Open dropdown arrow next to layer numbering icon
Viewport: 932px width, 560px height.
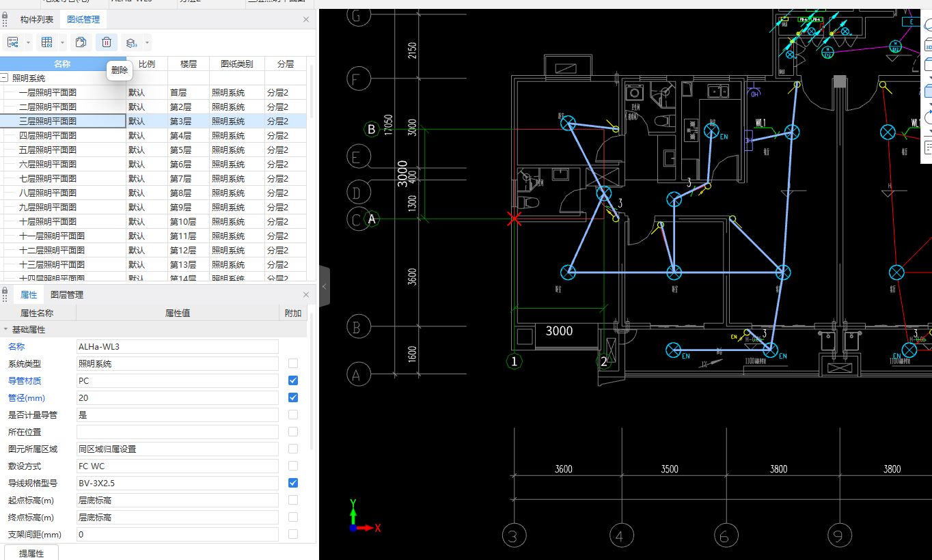click(147, 42)
